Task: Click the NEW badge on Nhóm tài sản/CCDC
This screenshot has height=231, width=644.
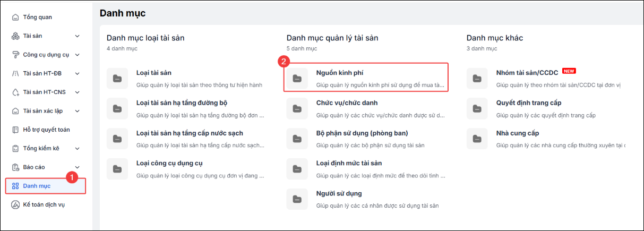Action: click(569, 71)
